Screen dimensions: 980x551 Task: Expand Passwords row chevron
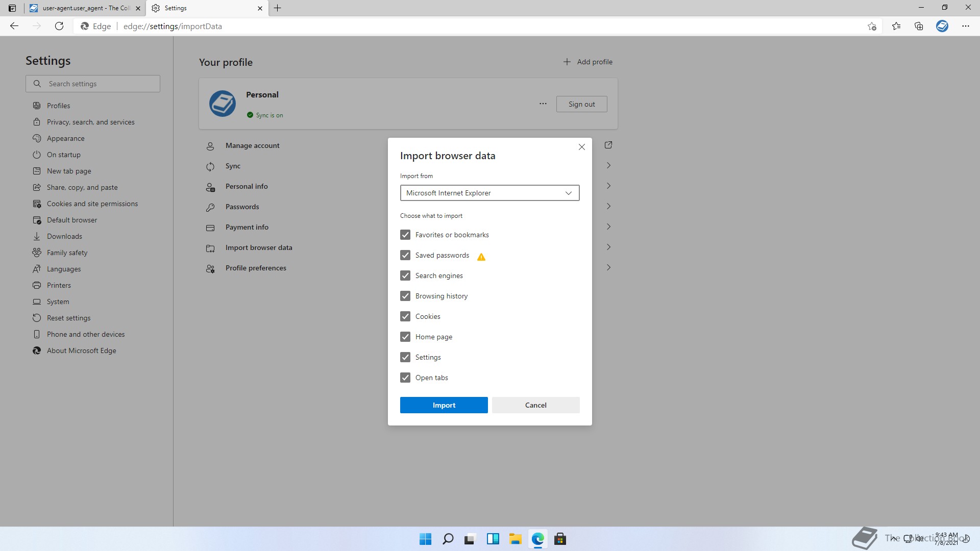point(608,207)
